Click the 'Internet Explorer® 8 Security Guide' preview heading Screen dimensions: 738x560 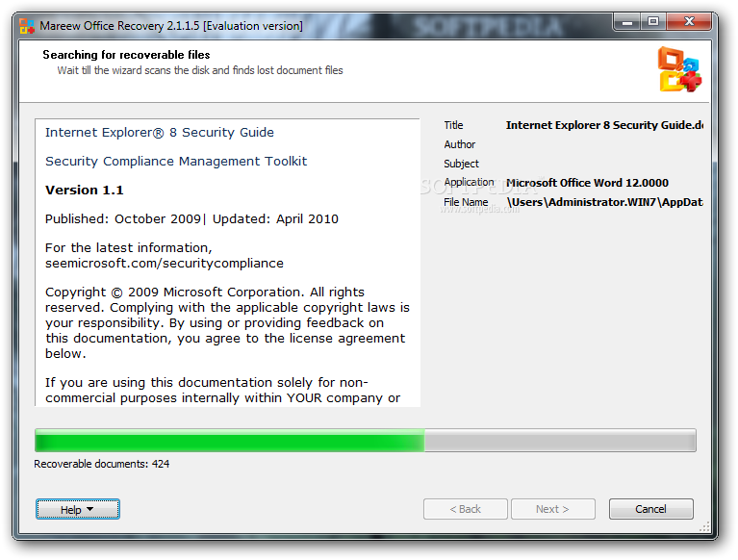(x=160, y=133)
